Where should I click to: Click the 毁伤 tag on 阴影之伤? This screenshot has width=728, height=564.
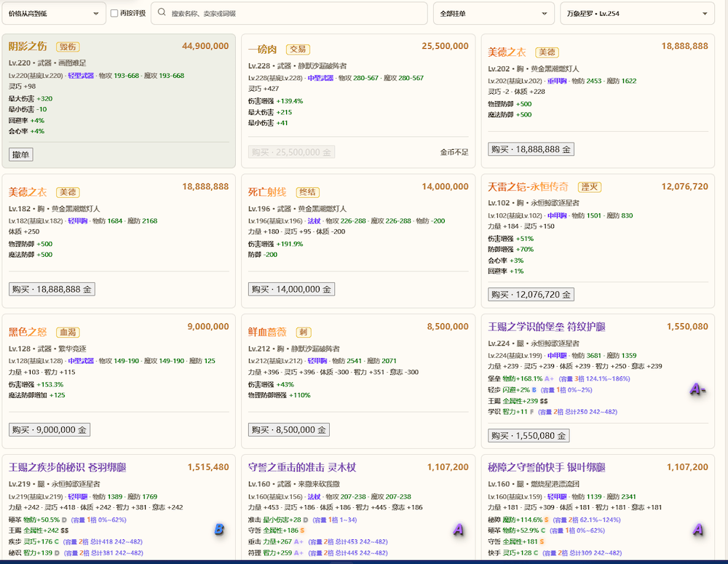tap(68, 47)
